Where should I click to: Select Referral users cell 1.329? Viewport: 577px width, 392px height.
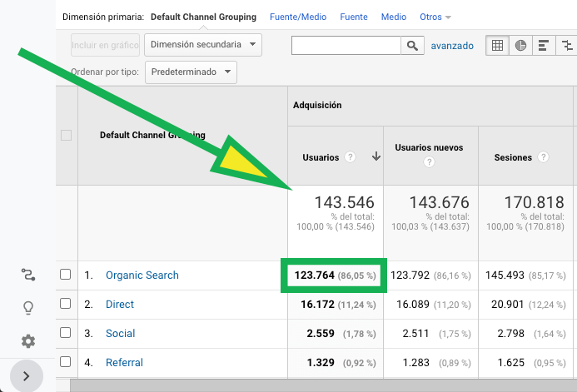point(321,362)
